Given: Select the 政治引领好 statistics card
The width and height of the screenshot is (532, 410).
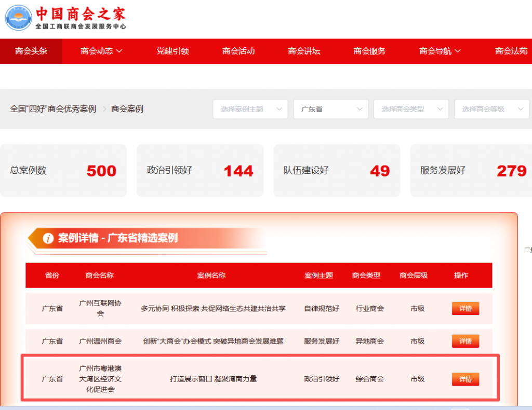Looking at the screenshot, I should tap(199, 171).
